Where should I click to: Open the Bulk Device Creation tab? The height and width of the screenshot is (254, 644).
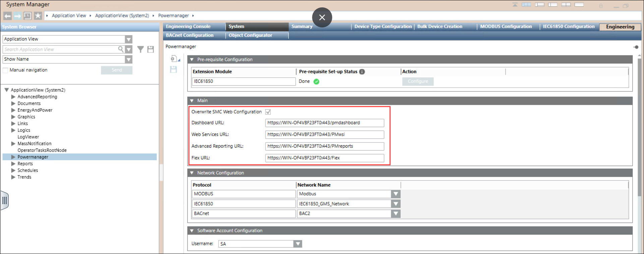440,26
